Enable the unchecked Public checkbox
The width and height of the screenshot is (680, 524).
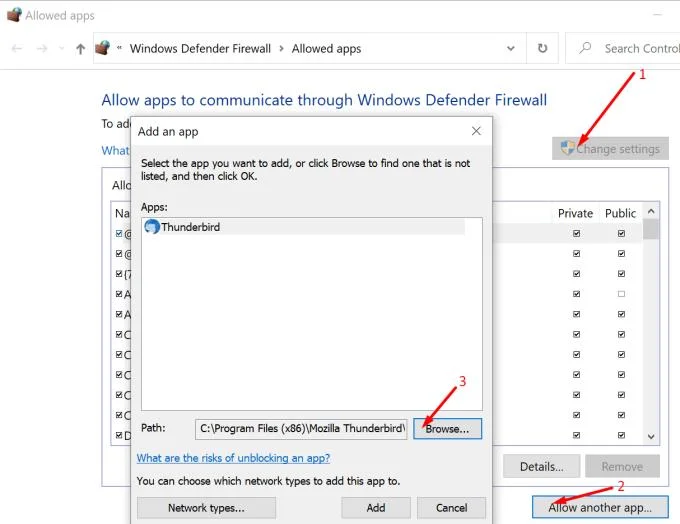pyautogui.click(x=621, y=294)
